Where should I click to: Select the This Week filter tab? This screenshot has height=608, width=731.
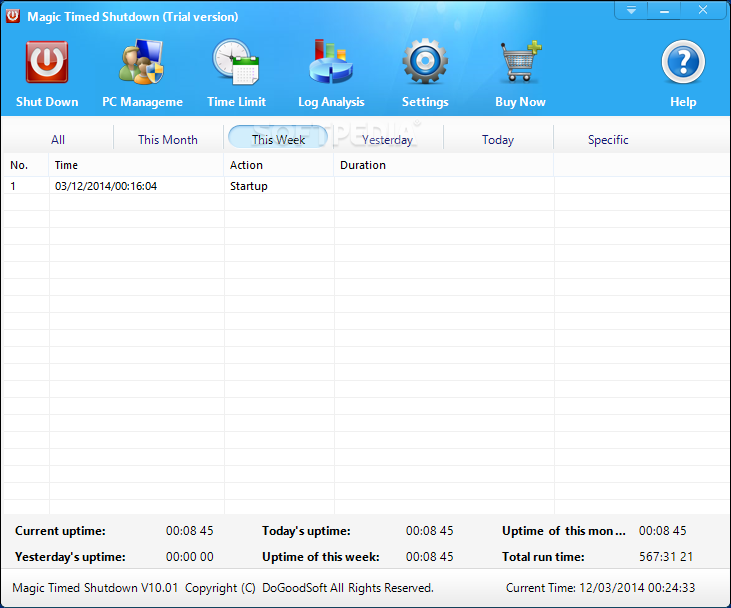pos(278,138)
